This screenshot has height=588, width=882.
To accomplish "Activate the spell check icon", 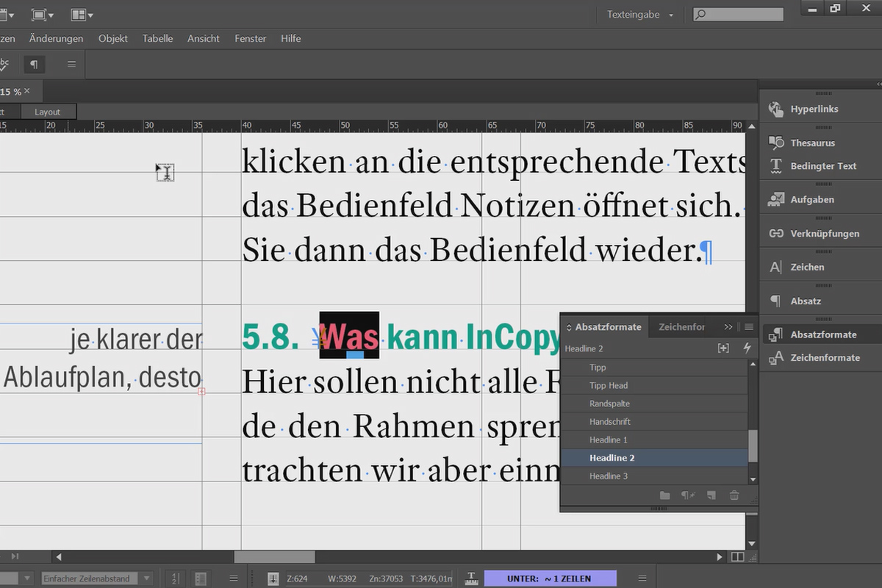I will pos(4,65).
